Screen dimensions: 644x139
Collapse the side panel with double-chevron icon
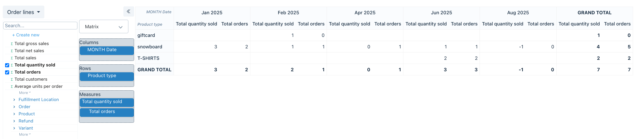[128, 11]
